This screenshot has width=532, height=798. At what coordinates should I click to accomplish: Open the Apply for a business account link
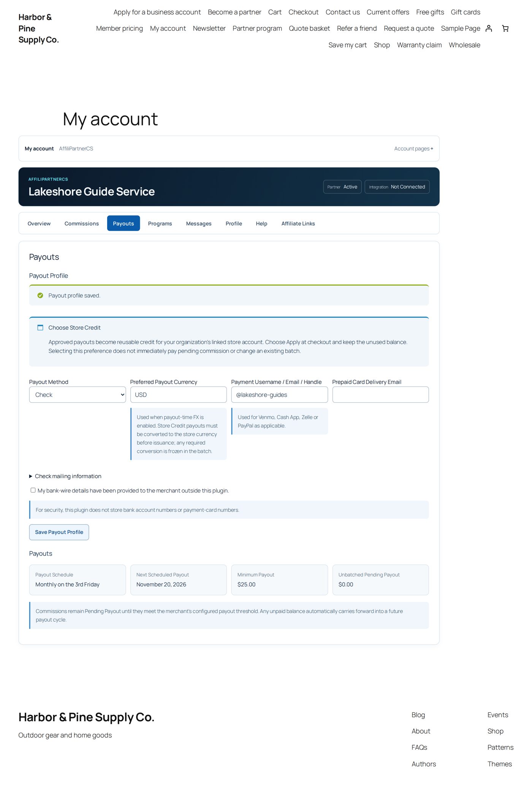pyautogui.click(x=157, y=12)
